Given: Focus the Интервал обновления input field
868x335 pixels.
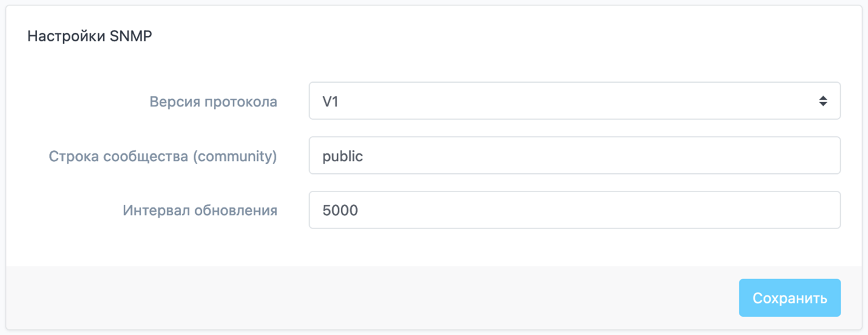Looking at the screenshot, I should coord(574,210).
